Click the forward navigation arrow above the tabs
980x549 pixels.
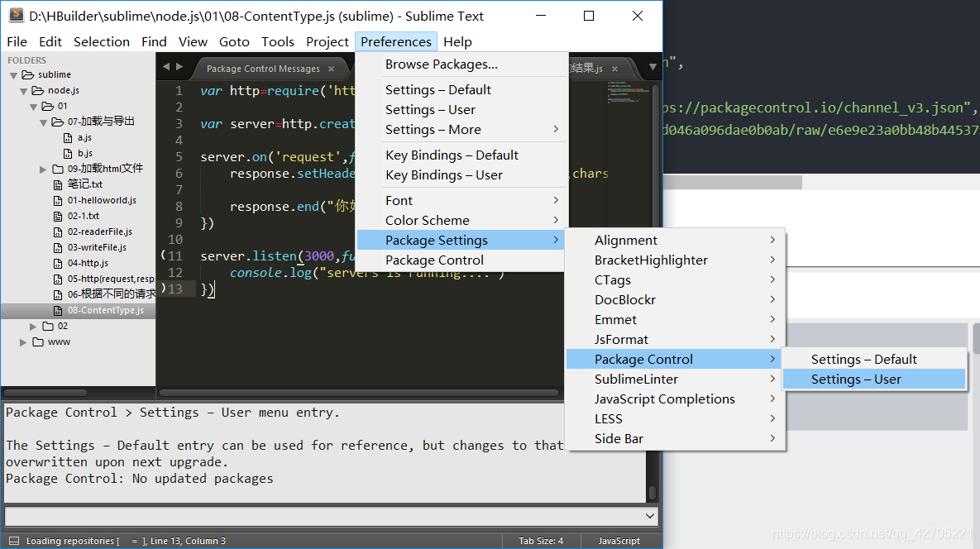pyautogui.click(x=179, y=69)
